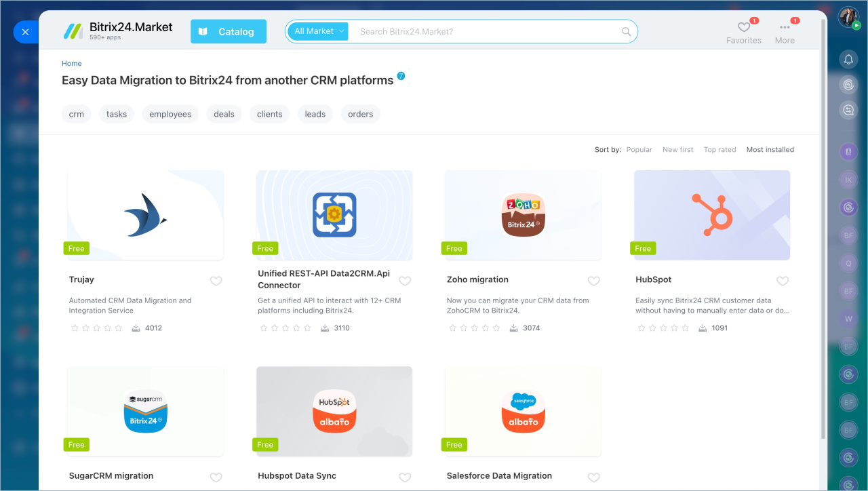Sort apps by New first
Screen dimensions: 868x491
678,149
